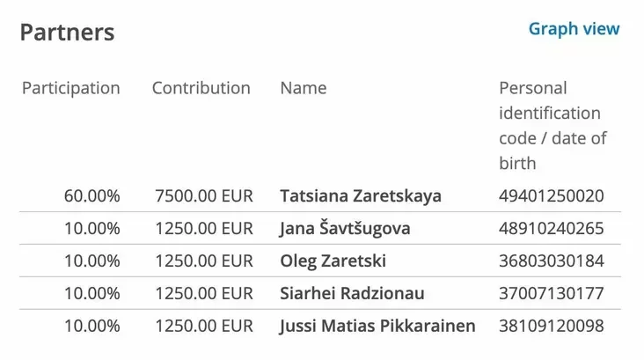Click the Contribution column header

201,88
